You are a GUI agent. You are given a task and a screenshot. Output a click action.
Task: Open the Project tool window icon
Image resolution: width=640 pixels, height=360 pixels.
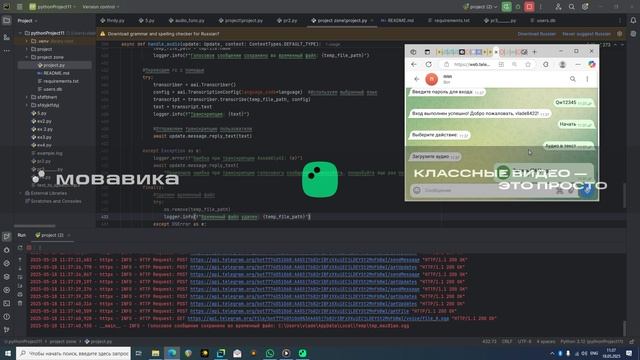click(7, 20)
